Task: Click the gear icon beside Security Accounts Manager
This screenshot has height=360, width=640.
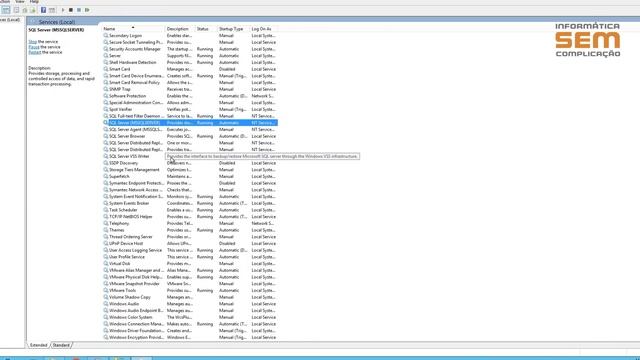Action: (106, 49)
